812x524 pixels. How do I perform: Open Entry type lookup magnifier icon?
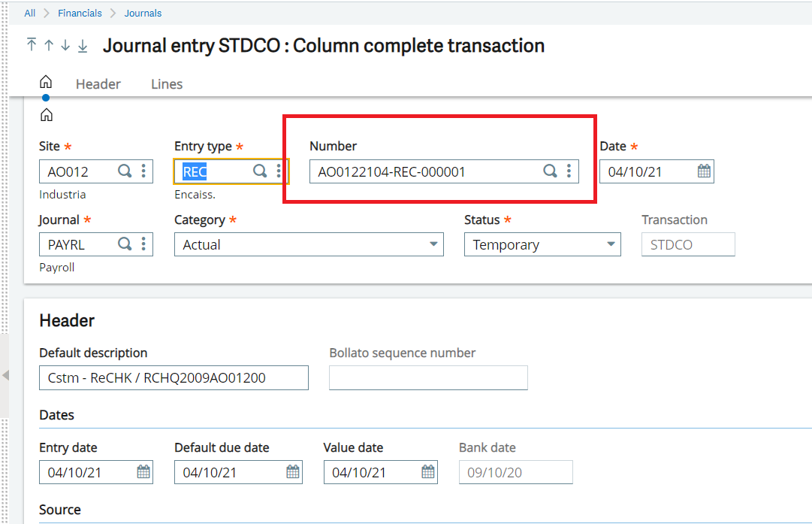pyautogui.click(x=259, y=171)
